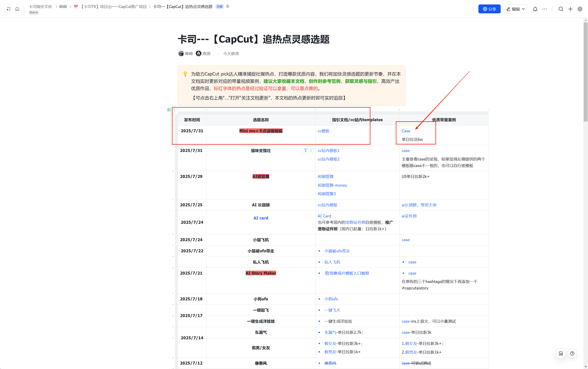Open the AI钢管舞3 link

[327, 194]
